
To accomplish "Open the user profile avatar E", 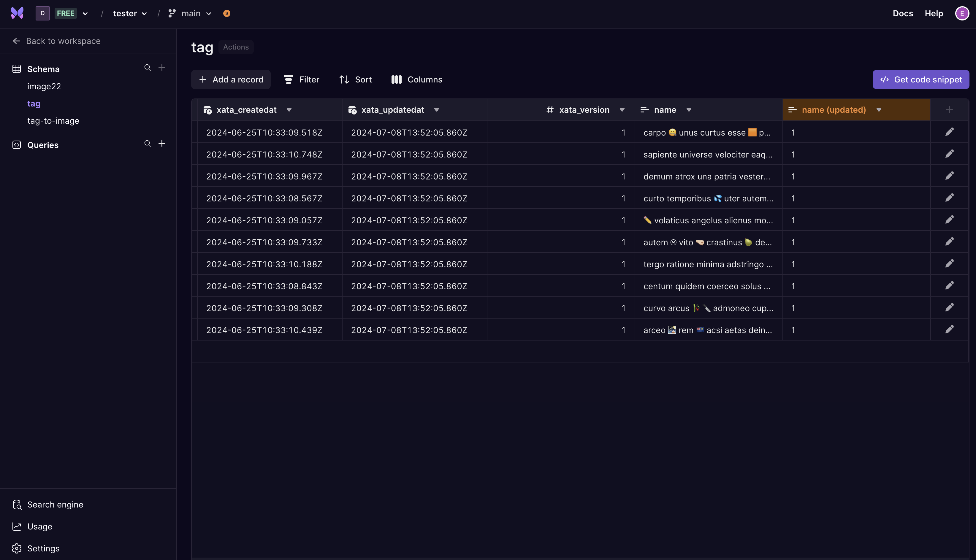I will coord(962,13).
